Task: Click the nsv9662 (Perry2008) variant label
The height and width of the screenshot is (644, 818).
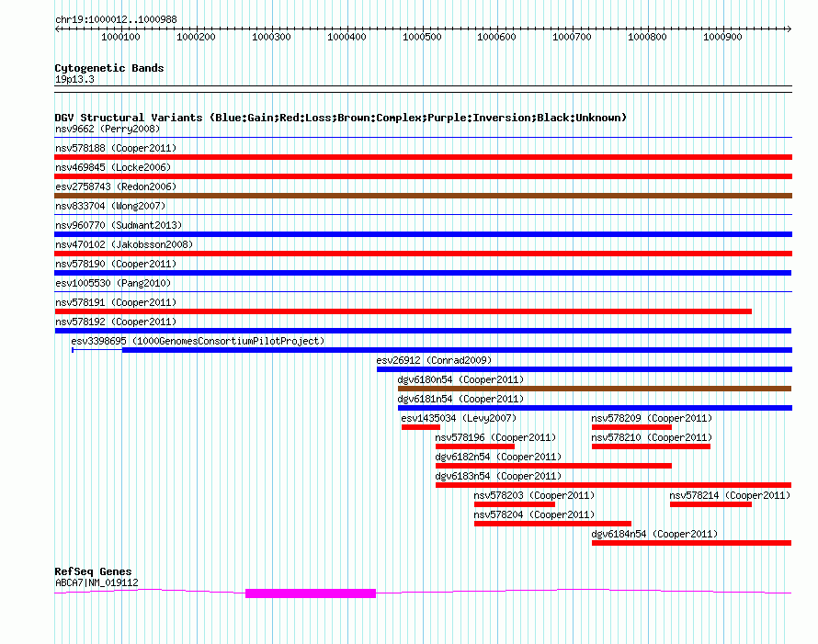Action: [x=108, y=129]
